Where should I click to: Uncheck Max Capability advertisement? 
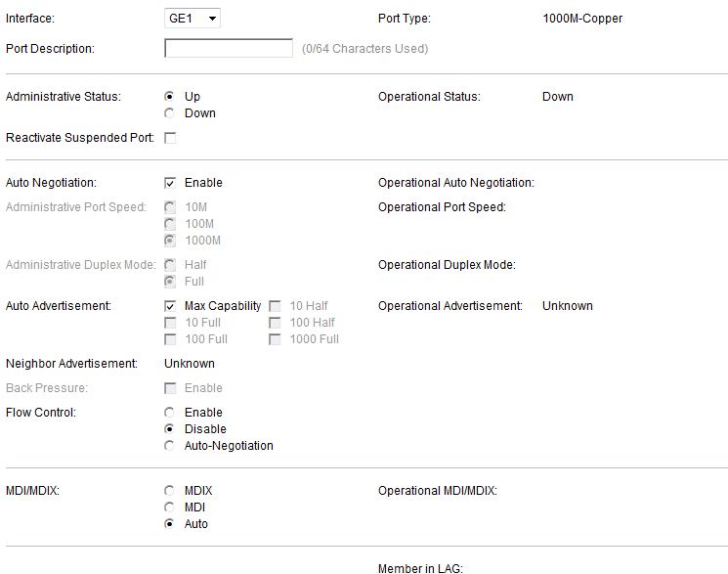tap(170, 306)
